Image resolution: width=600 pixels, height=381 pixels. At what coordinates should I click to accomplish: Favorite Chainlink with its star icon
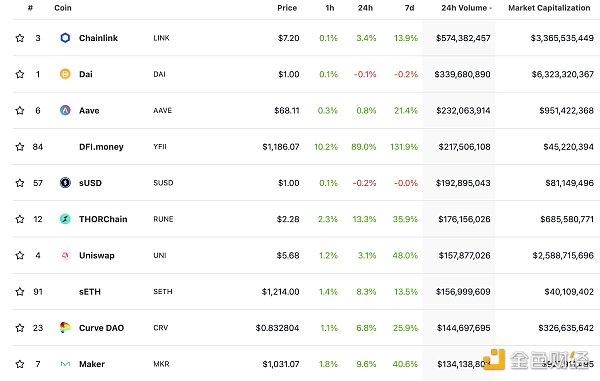20,38
